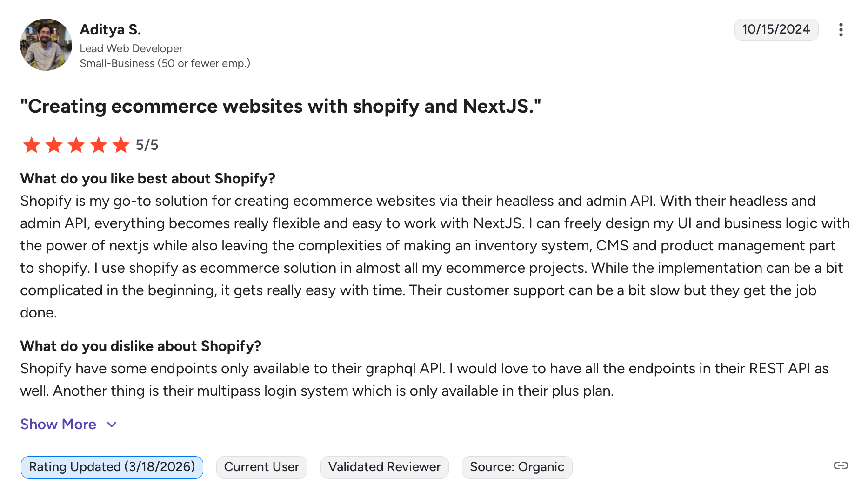Open the review title about Shopify and NextJS
868x499 pixels.
point(280,106)
